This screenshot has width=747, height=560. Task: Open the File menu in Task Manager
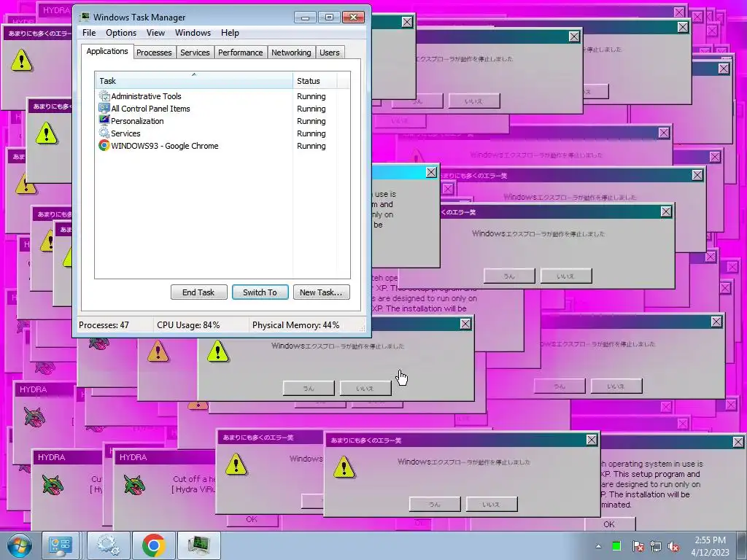coord(89,33)
